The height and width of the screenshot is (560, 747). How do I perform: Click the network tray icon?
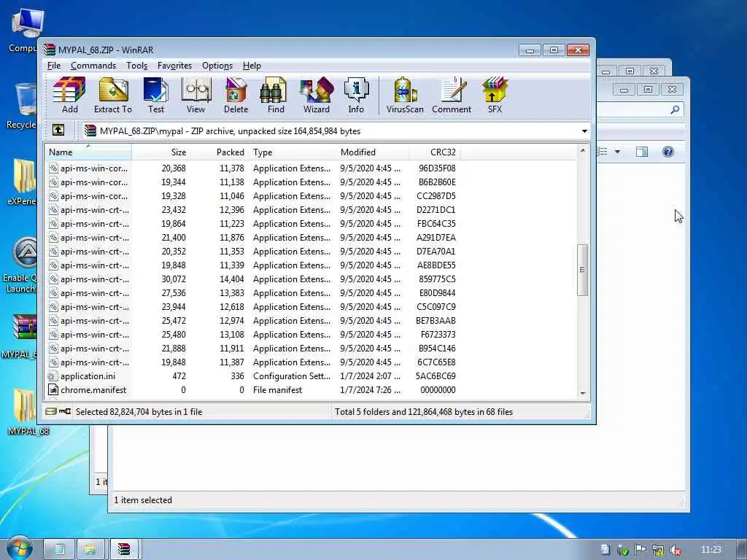tap(658, 550)
